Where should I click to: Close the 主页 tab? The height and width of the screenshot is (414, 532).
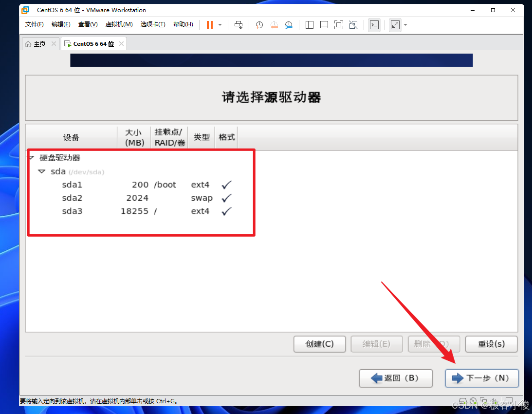[x=54, y=43]
